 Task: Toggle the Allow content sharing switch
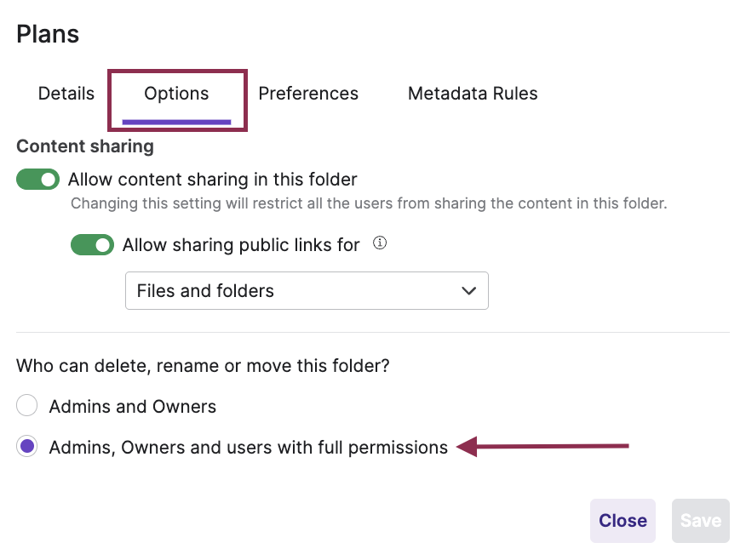coord(37,179)
